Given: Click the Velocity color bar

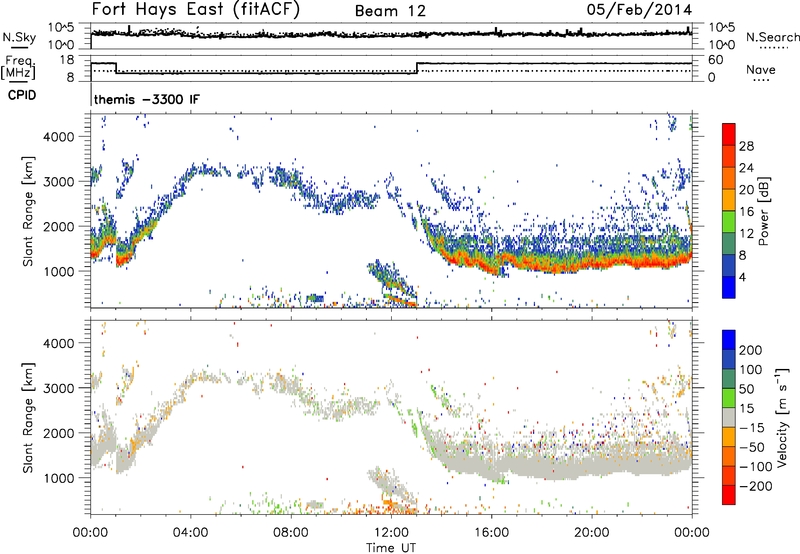Looking at the screenshot, I should (x=729, y=417).
